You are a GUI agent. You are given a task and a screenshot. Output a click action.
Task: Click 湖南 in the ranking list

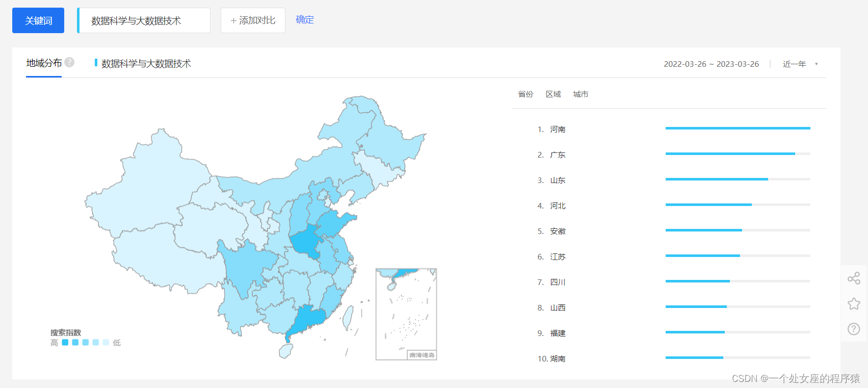point(558,358)
